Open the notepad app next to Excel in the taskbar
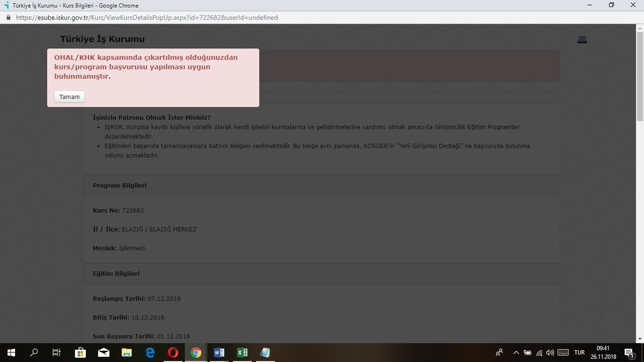This screenshot has height=362, width=644. (x=265, y=352)
